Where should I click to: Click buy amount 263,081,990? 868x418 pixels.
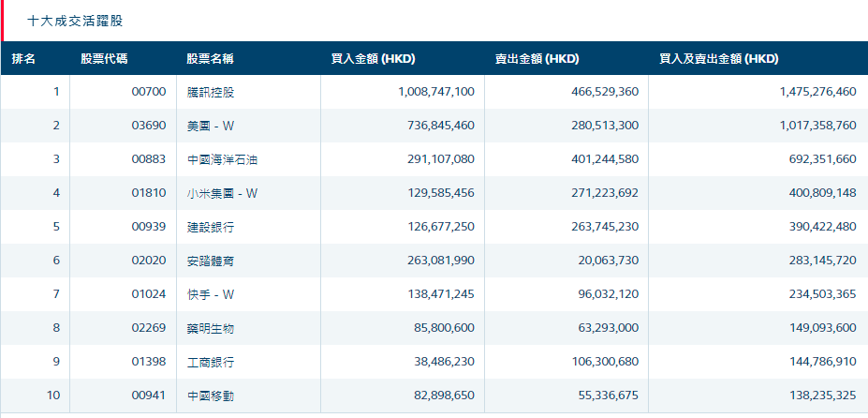click(x=441, y=261)
